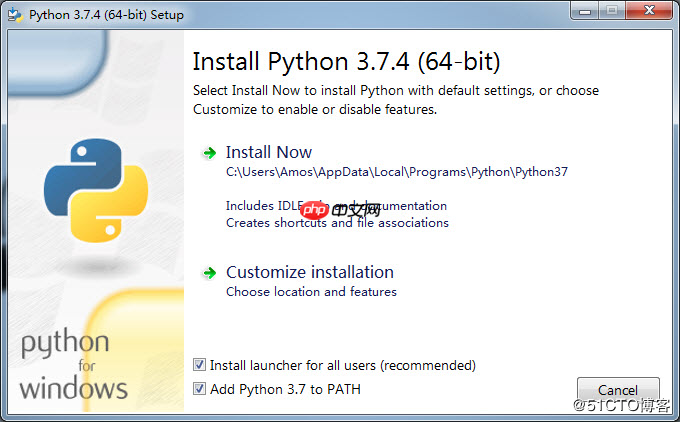Viewport: 680px width, 422px height.
Task: Click the green arrow beside Customize installation
Action: (x=209, y=273)
